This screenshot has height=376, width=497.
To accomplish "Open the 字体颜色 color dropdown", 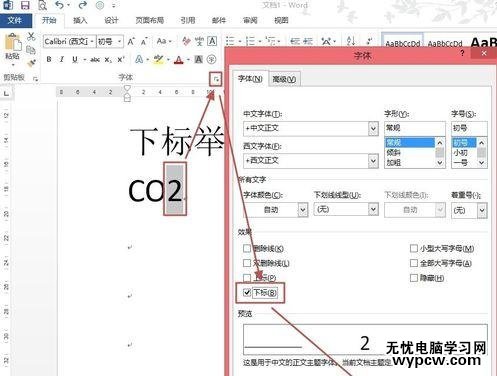I will tap(302, 210).
